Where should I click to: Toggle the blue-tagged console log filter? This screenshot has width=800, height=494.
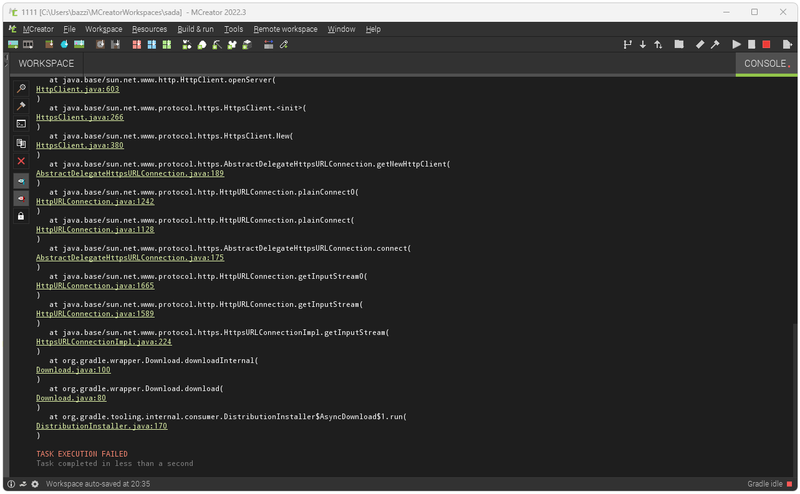point(21,180)
